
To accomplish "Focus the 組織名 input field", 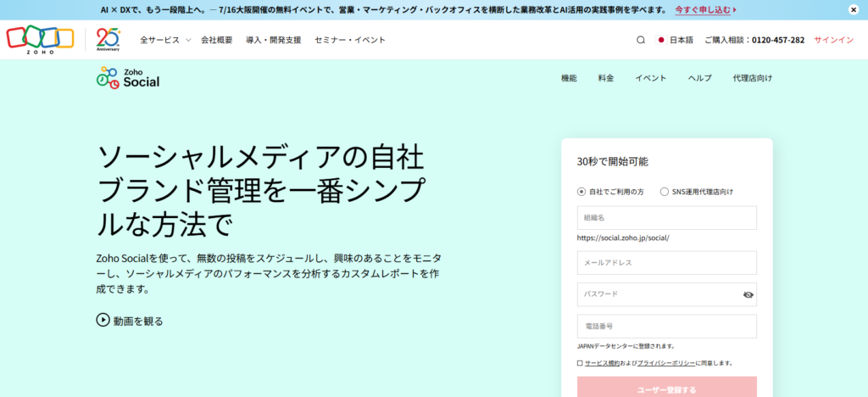I will 666,218.
